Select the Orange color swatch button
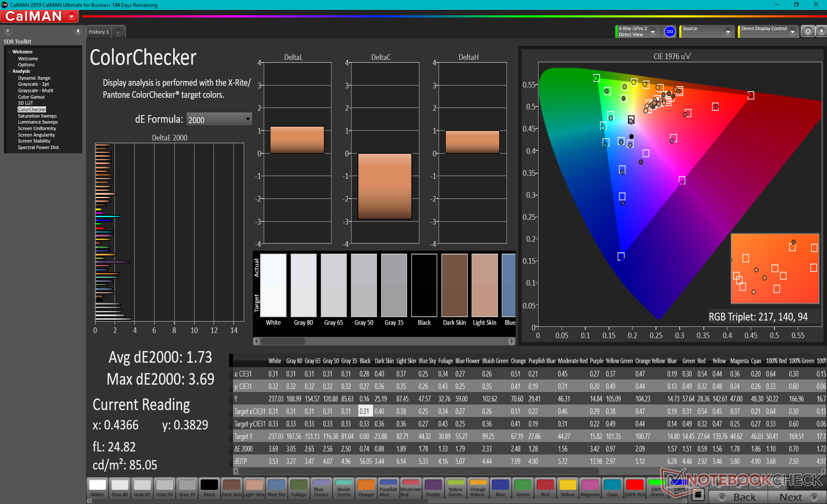Image resolution: width=827 pixels, height=504 pixels. 366,488
